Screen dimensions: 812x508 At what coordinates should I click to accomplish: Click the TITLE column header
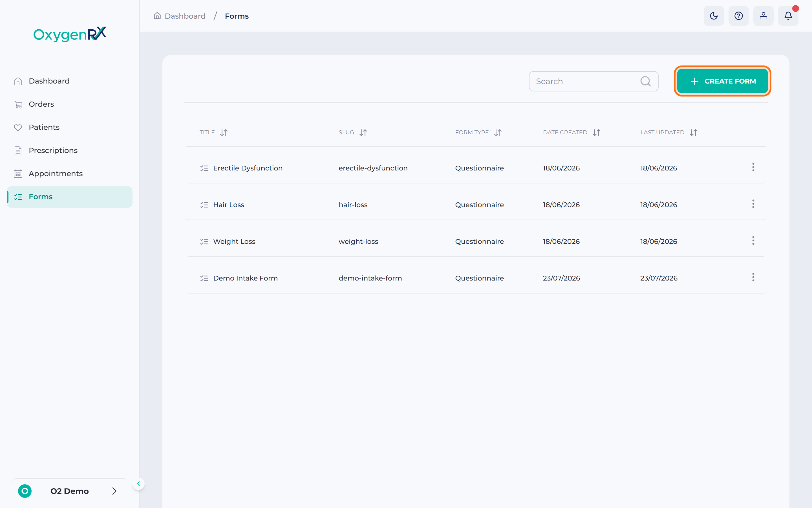(x=207, y=132)
